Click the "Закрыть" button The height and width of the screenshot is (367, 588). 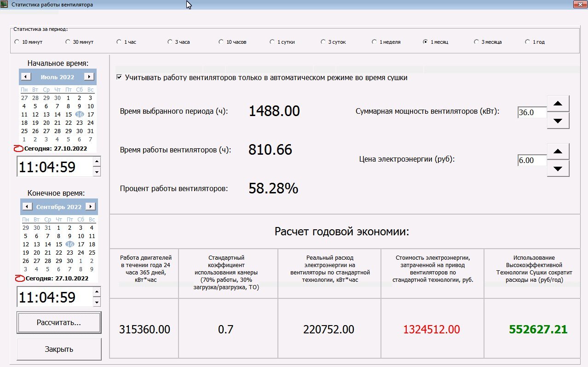58,349
